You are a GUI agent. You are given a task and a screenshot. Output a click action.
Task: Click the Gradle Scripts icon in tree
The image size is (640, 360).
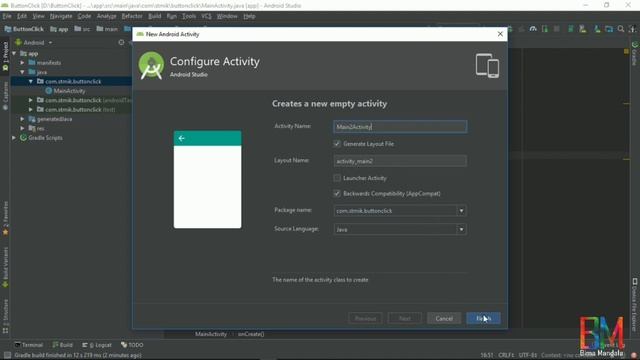tap(23, 138)
